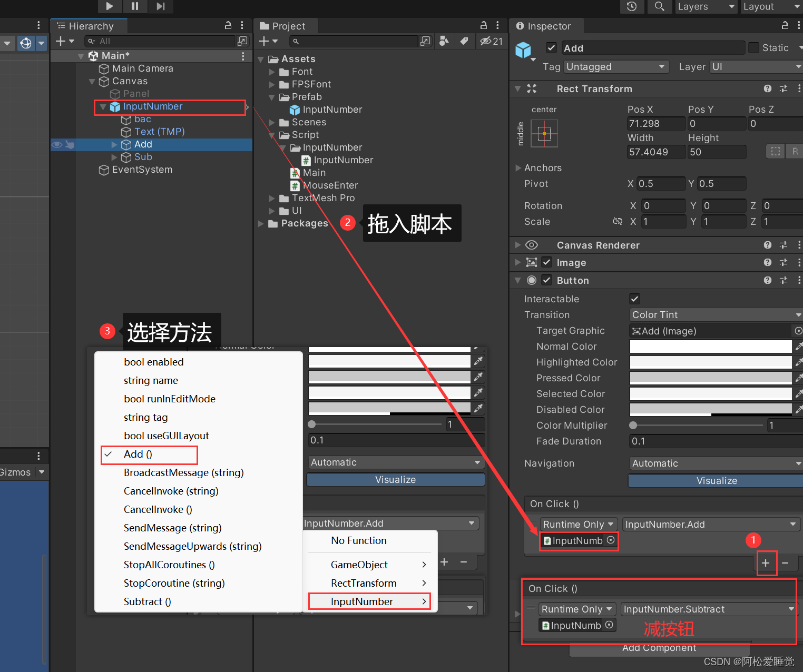Expand the Scenes folder in Project
The image size is (803, 672).
272,122
